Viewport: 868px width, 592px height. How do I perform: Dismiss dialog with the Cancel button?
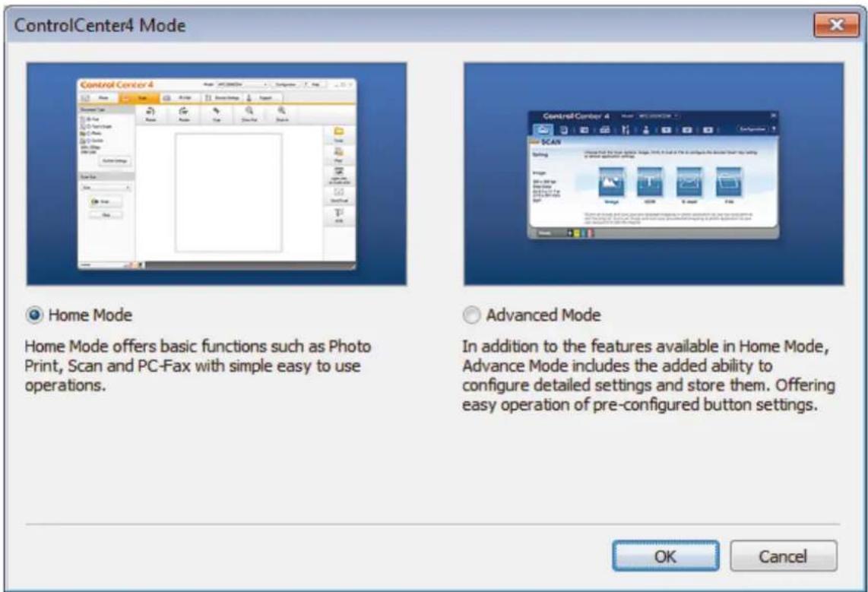[x=784, y=556]
